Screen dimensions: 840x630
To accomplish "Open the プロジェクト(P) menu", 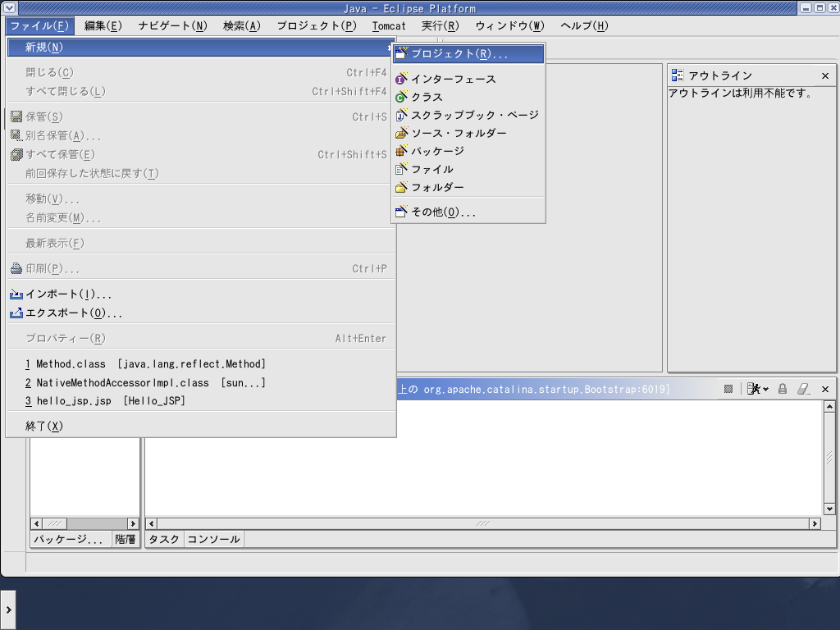I will pyautogui.click(x=317, y=25).
